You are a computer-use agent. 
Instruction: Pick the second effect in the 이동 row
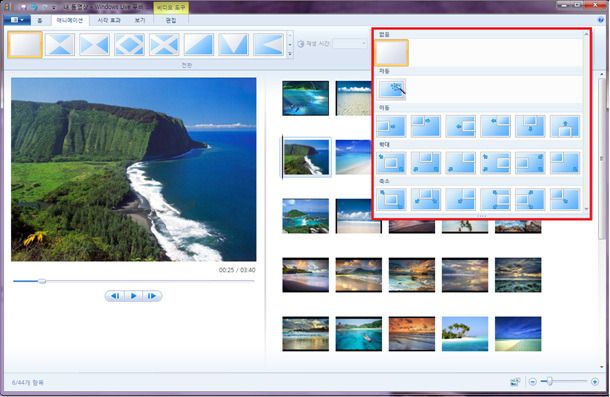pyautogui.click(x=426, y=126)
